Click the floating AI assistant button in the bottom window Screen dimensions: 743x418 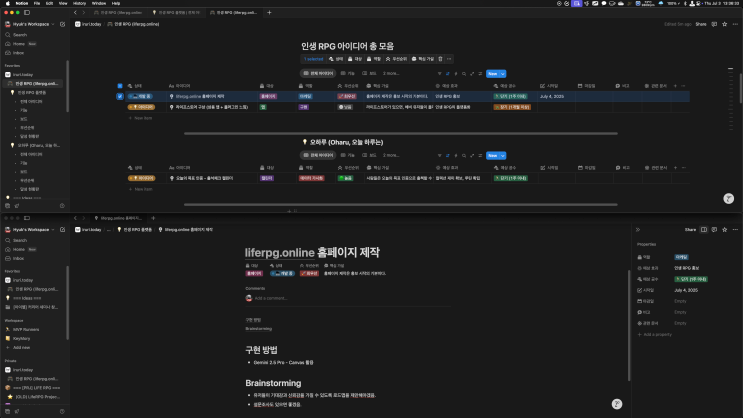click(616, 404)
